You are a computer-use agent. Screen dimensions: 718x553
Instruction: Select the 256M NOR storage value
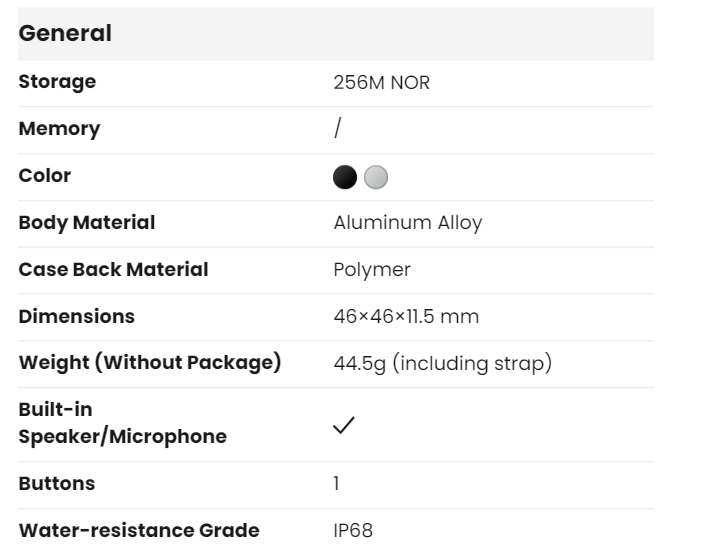coord(382,83)
